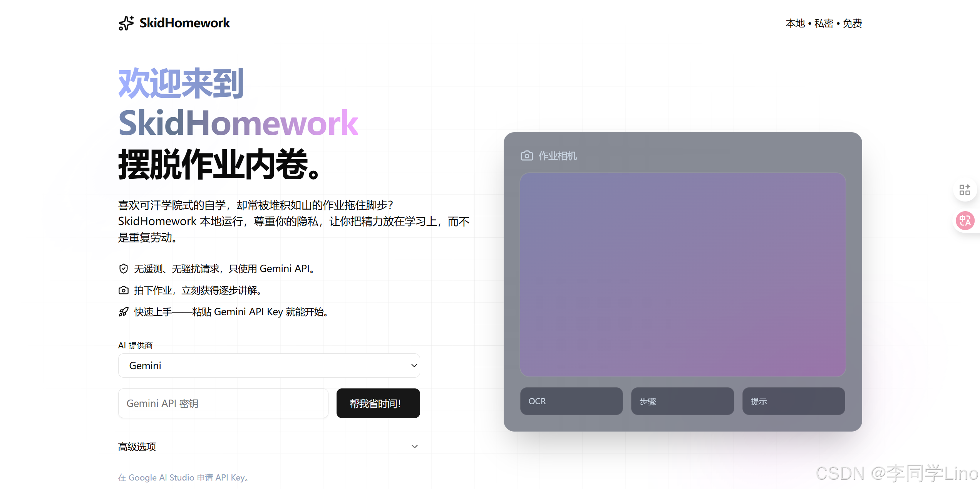980x489 pixels.
Task: Click the grid-plus floating icon at right edge
Action: click(964, 190)
